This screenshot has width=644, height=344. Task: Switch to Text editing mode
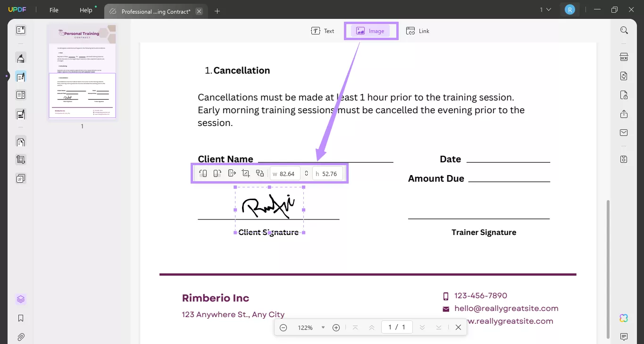pos(323,31)
